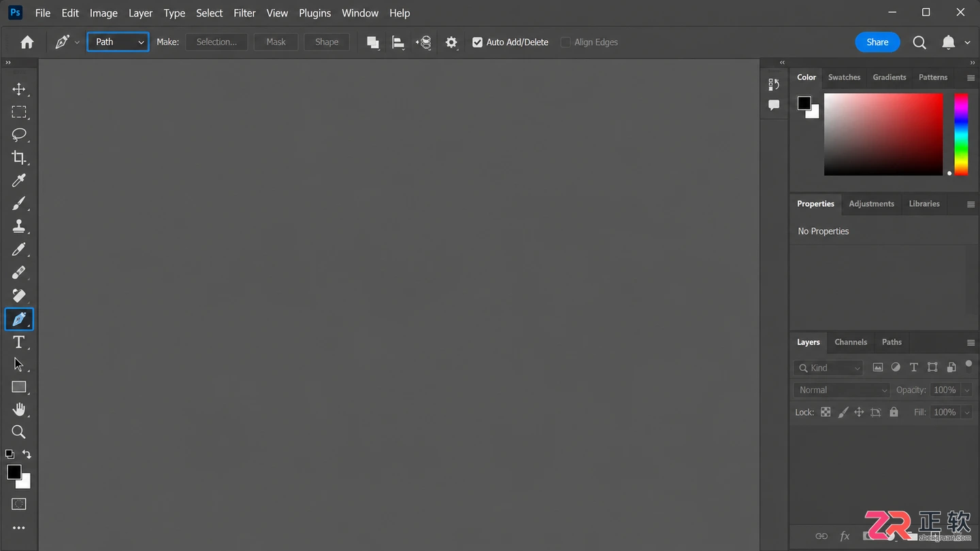Select the Horizontal Type tool
This screenshot has height=551, width=980.
pyautogui.click(x=19, y=341)
